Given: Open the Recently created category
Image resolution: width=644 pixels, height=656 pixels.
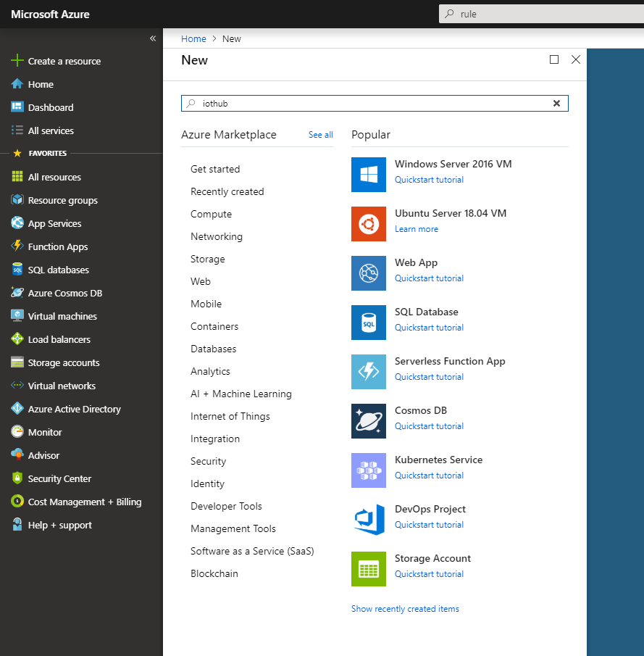Looking at the screenshot, I should pyautogui.click(x=227, y=191).
